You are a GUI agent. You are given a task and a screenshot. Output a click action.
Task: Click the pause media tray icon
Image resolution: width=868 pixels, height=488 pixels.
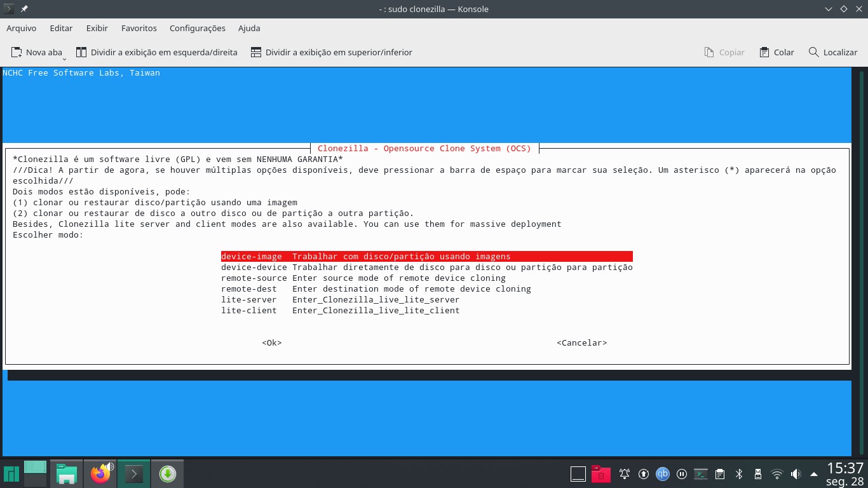coord(682,474)
